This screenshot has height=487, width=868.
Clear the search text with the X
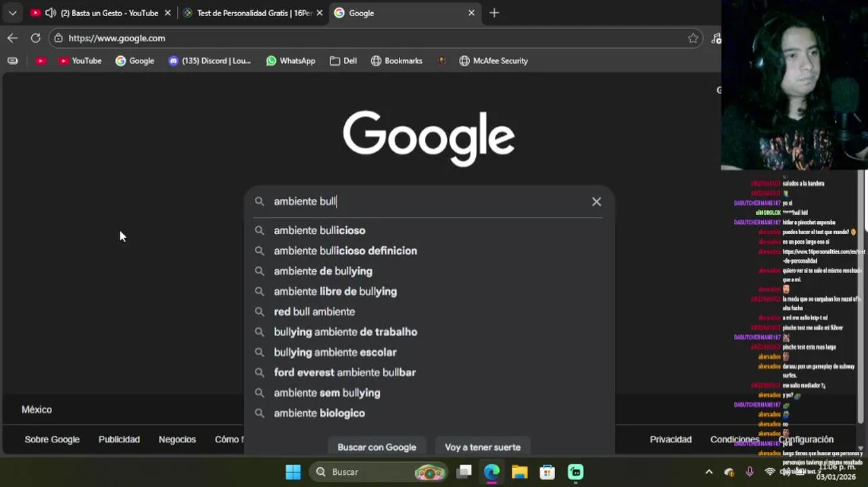[596, 202]
